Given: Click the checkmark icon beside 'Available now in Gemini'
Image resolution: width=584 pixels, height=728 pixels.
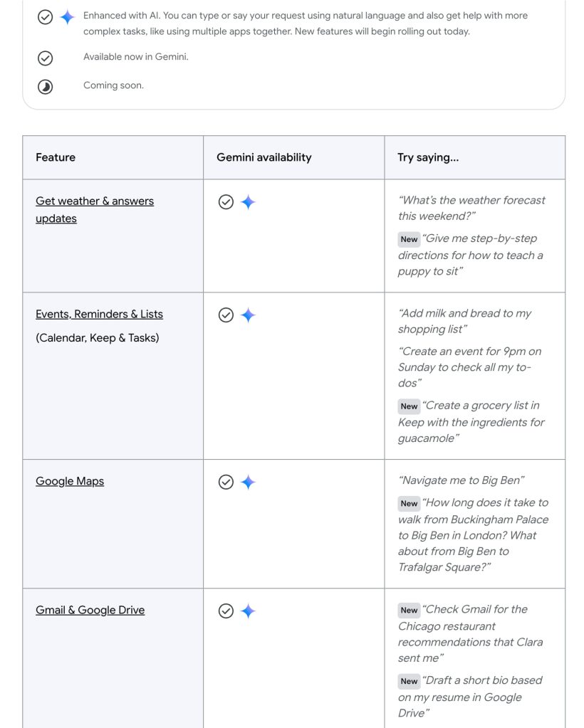Looking at the screenshot, I should 45,58.
